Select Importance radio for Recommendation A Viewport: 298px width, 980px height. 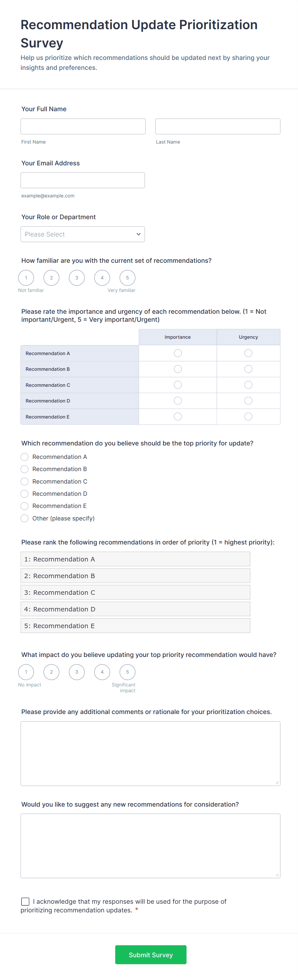[177, 353]
